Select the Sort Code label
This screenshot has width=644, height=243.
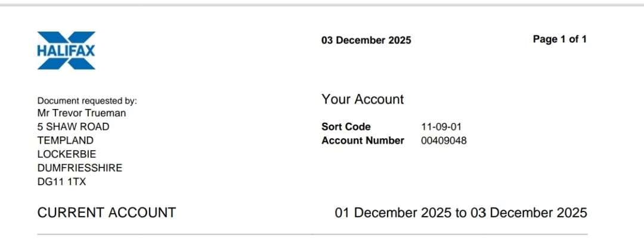point(346,127)
